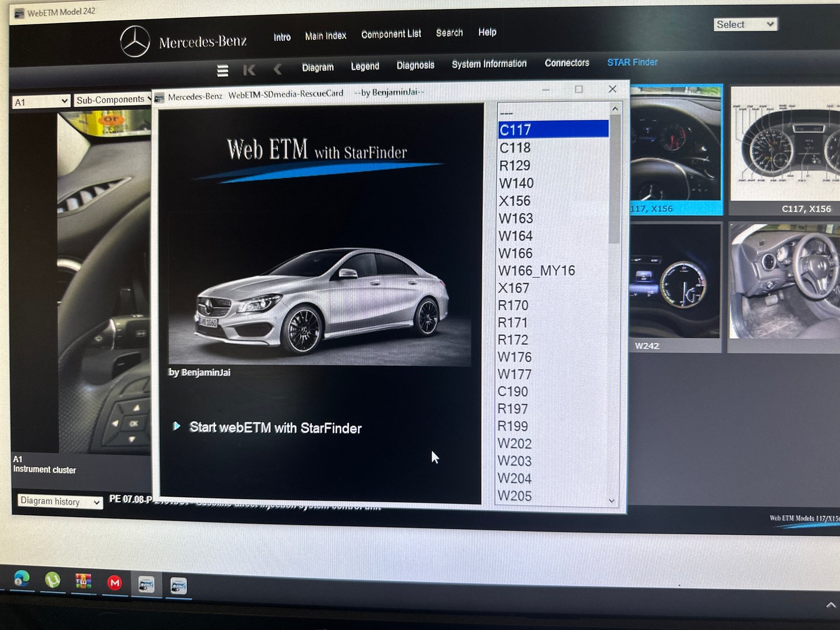Select R171 in the model list
The image size is (840, 630).
(553, 323)
